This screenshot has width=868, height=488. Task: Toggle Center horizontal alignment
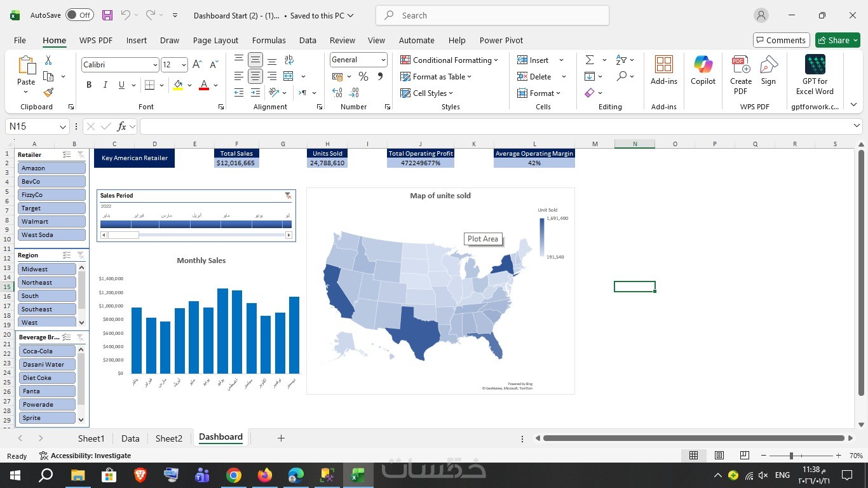pyautogui.click(x=255, y=76)
